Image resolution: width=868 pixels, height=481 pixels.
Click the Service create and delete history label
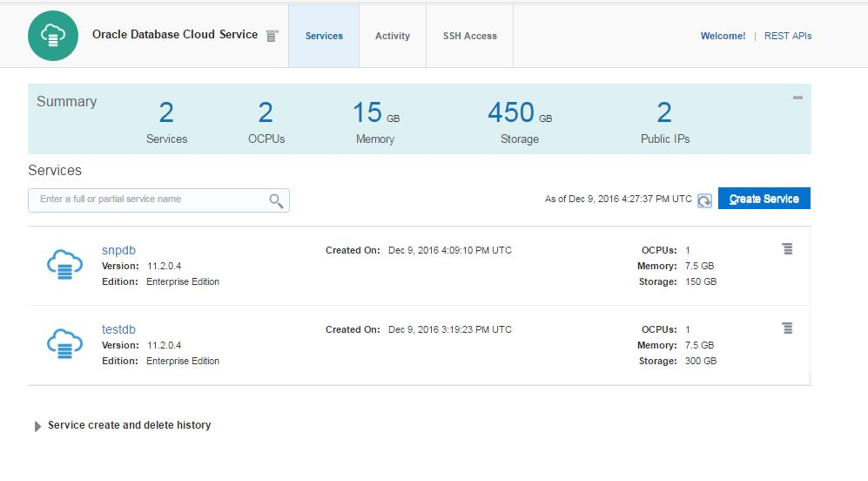129,425
